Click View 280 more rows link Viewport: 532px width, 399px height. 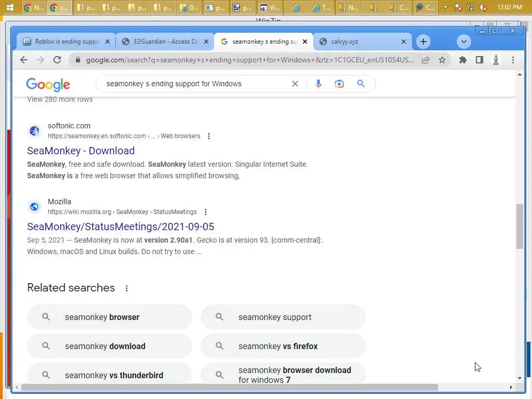60,99
